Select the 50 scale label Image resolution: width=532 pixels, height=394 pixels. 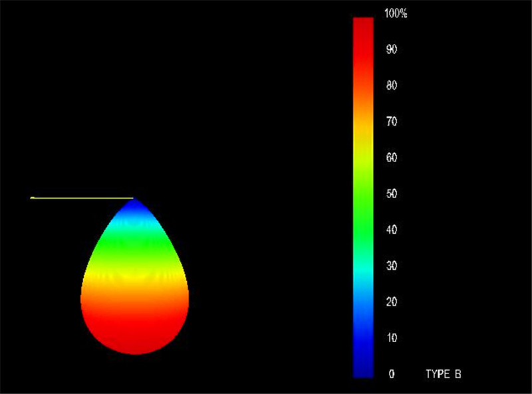[392, 193]
